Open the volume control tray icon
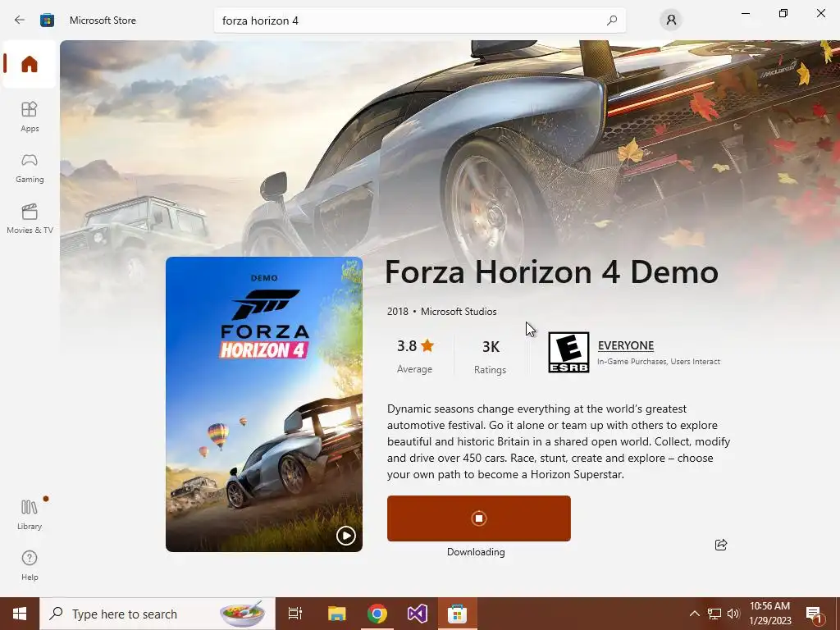Screen dimensions: 840x630 pyautogui.click(x=733, y=614)
